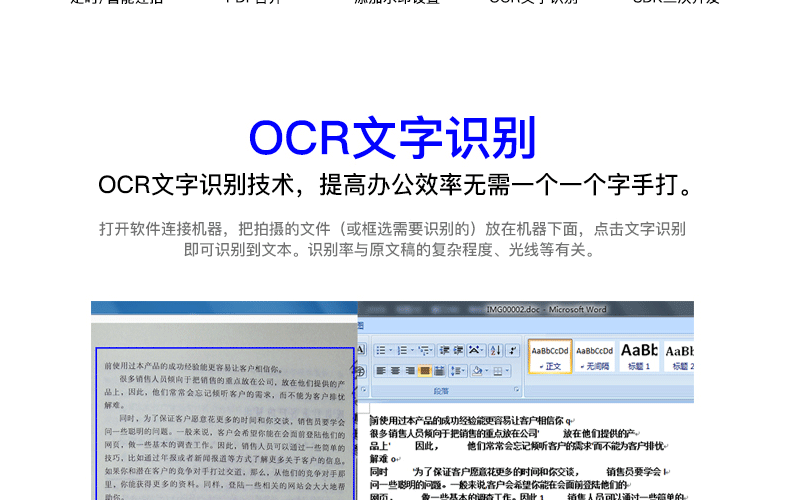Click the Multilevel list icon
This screenshot has height=500, width=785.
424,350
